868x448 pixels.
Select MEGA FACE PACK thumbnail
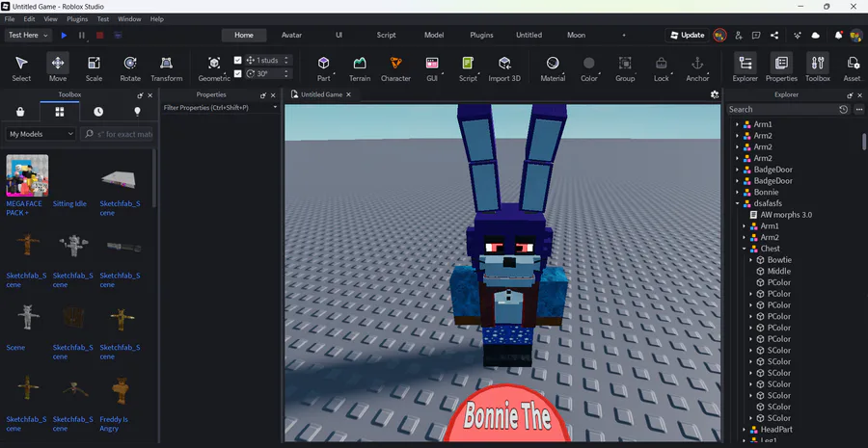pyautogui.click(x=27, y=175)
